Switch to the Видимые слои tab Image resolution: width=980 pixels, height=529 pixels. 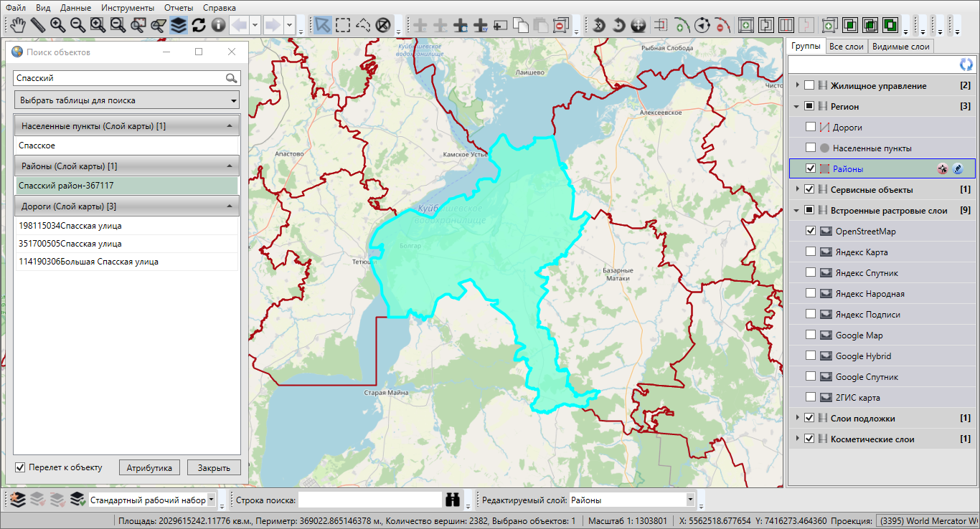[900, 47]
